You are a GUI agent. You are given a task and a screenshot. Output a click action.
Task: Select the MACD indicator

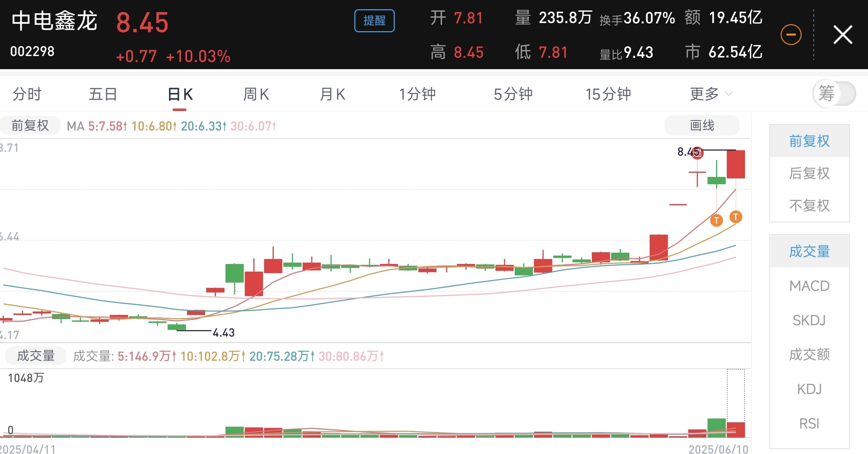coord(809,286)
